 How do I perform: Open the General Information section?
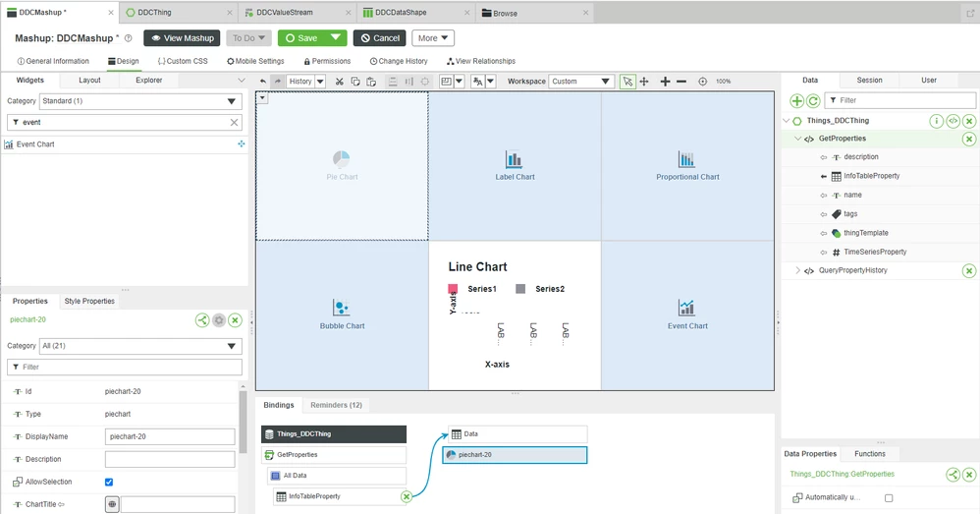coord(53,61)
